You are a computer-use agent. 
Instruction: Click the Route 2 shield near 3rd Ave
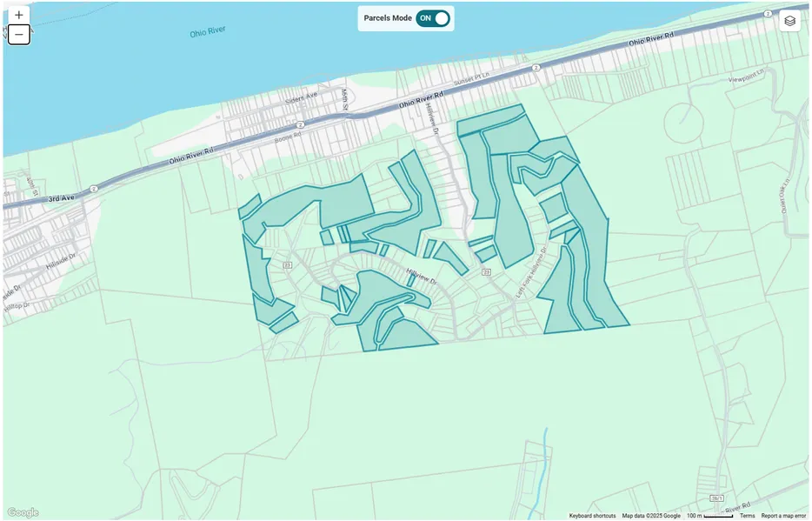(93, 189)
